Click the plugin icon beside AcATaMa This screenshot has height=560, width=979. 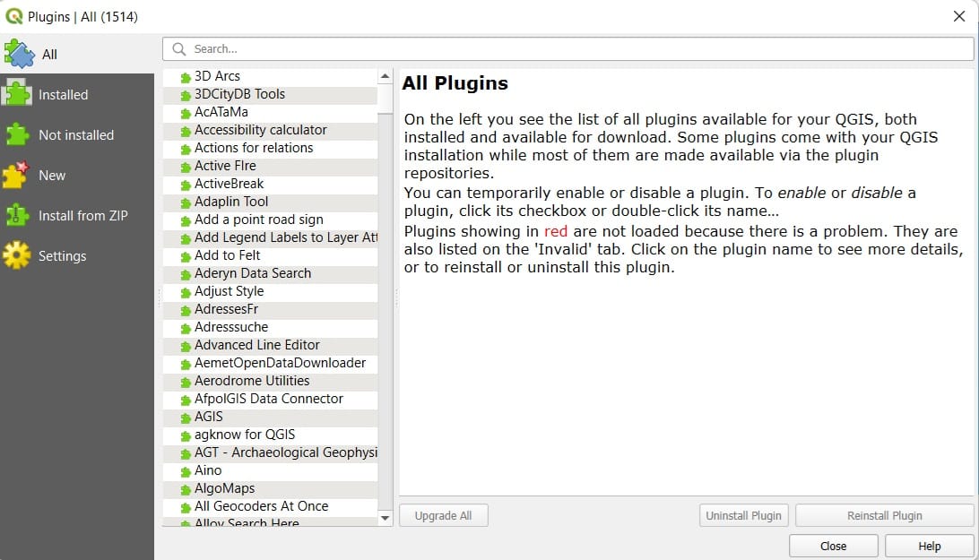[x=186, y=114]
